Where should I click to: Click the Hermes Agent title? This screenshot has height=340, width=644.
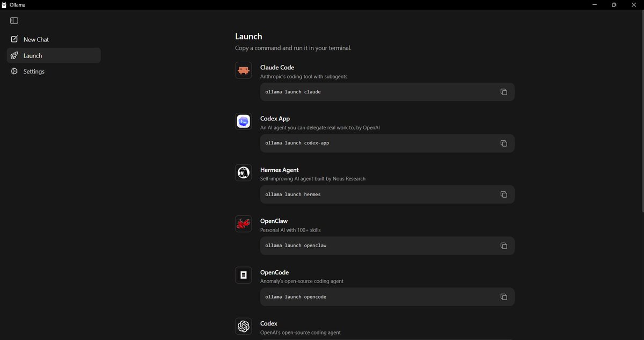click(x=279, y=170)
